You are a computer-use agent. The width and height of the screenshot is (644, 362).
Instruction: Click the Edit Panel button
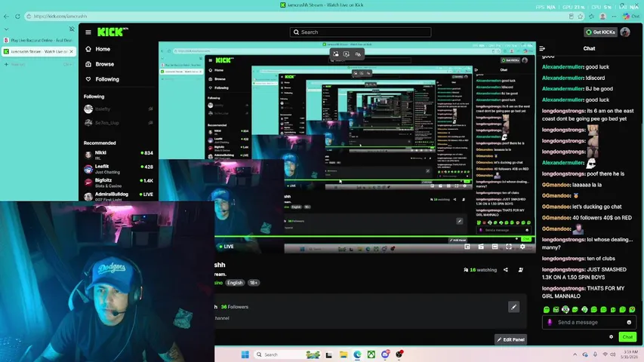[x=510, y=339]
